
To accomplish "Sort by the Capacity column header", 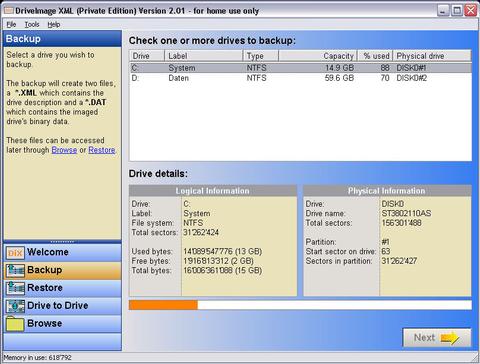I will pos(318,56).
